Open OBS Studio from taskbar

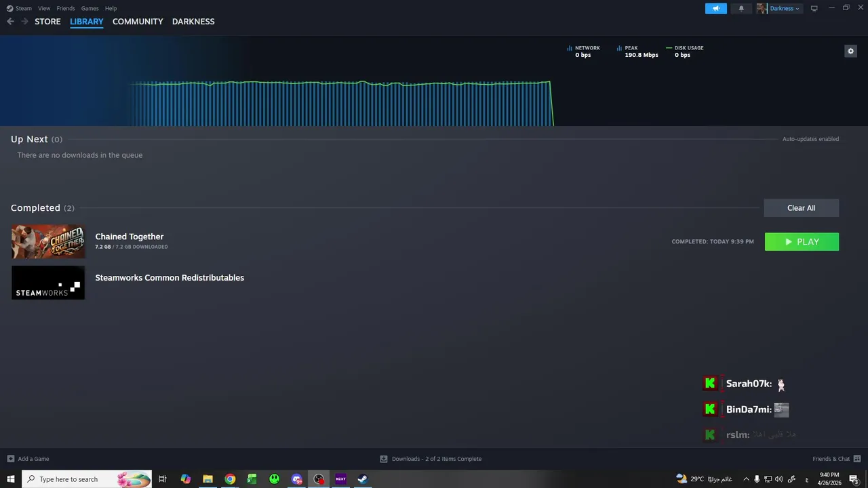tap(319, 479)
